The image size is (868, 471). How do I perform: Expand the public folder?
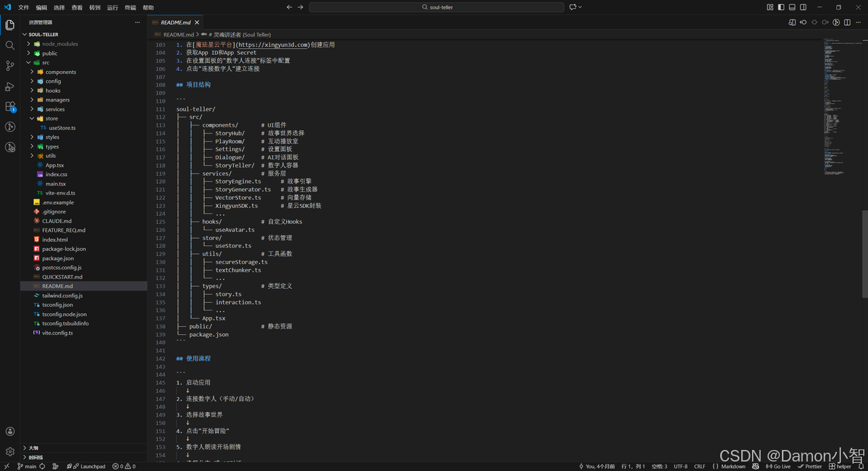pyautogui.click(x=84, y=53)
